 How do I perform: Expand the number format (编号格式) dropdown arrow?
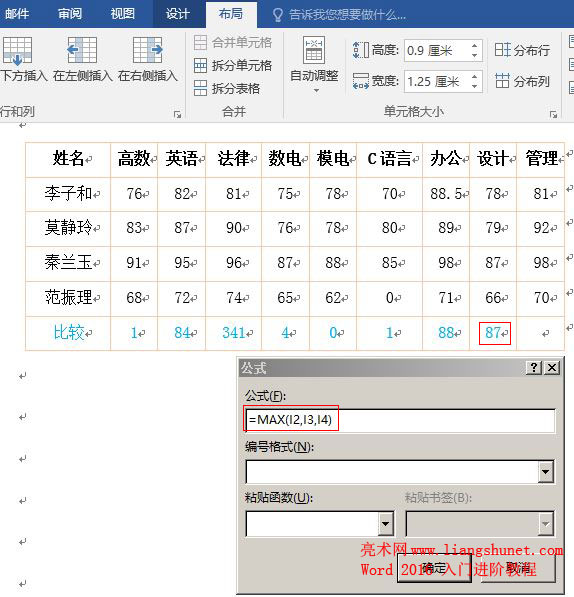(545, 472)
